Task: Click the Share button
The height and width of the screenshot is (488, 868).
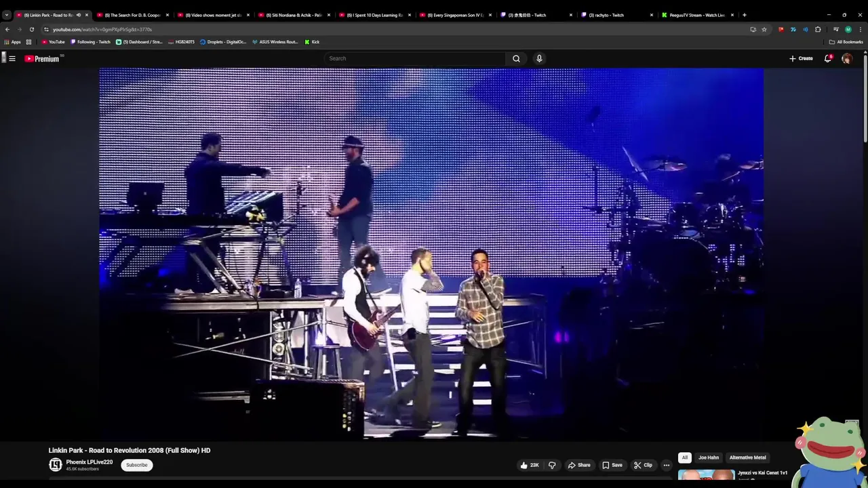Action: [579, 465]
